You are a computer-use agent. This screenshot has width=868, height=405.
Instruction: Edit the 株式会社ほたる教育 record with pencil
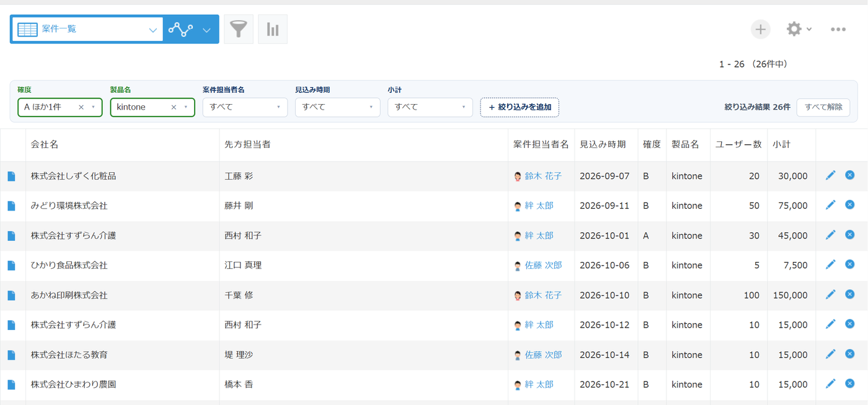click(831, 354)
